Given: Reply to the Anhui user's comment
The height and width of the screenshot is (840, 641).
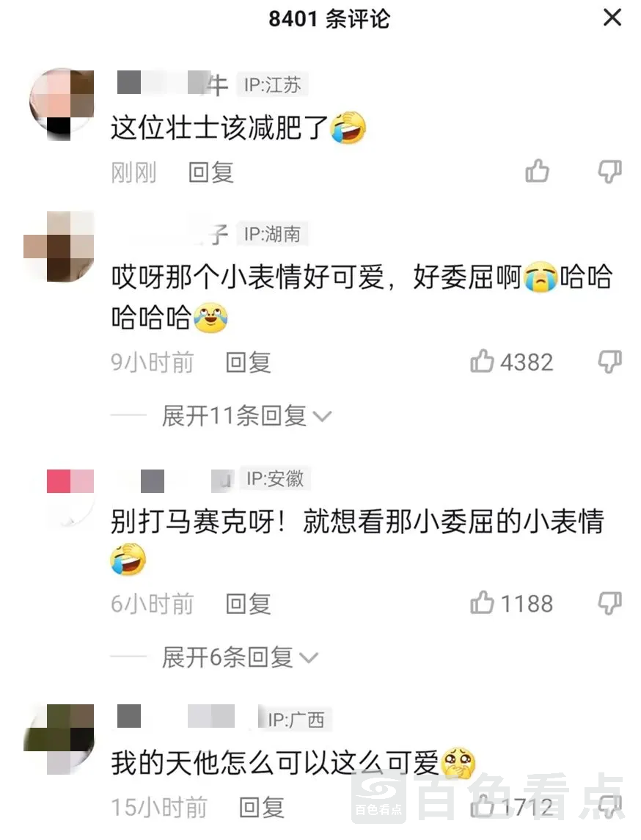Looking at the screenshot, I should [248, 605].
